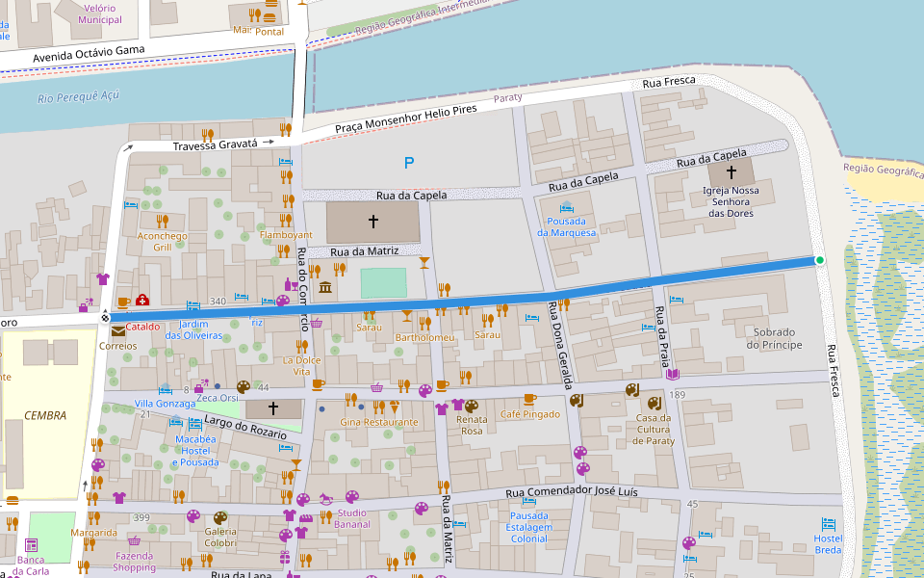This screenshot has width=924, height=578.
Task: Open the Casa da Cultura de Paraty label
Action: (652, 429)
